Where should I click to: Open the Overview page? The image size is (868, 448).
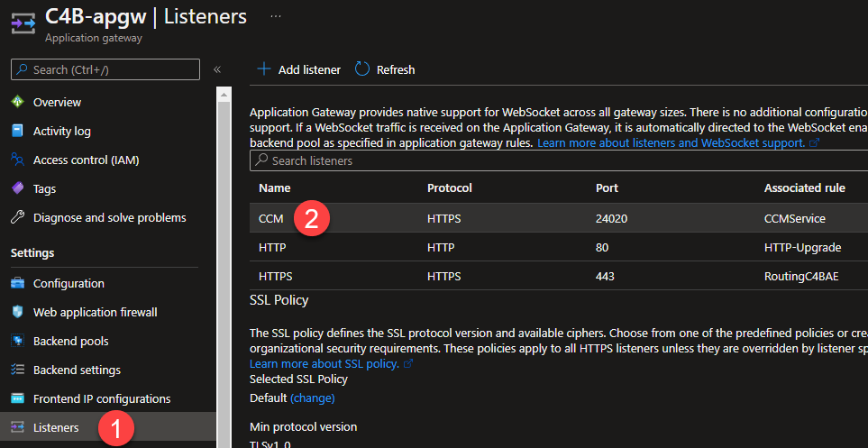57,102
